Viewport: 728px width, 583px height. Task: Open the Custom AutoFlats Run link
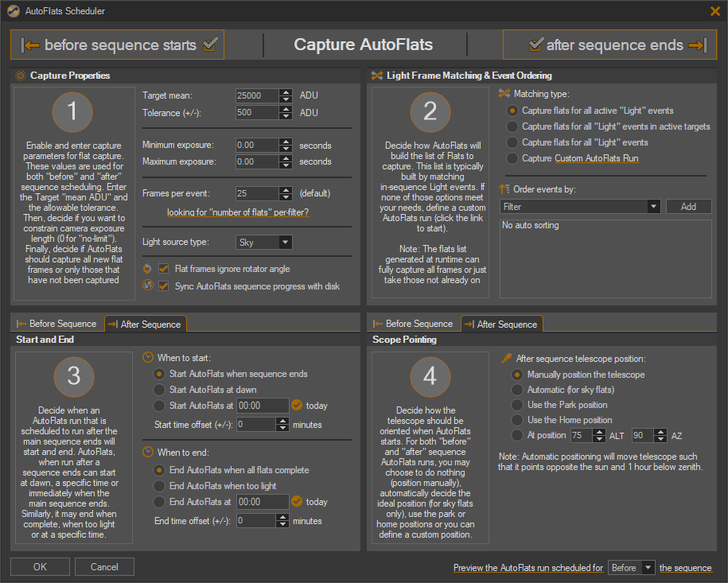pos(597,158)
